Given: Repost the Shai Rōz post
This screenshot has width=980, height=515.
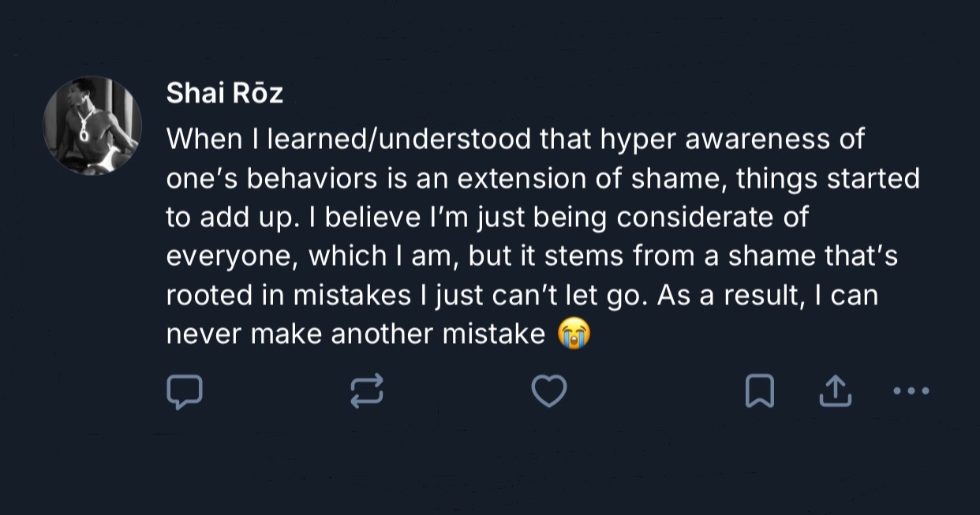Looking at the screenshot, I should click(x=367, y=391).
